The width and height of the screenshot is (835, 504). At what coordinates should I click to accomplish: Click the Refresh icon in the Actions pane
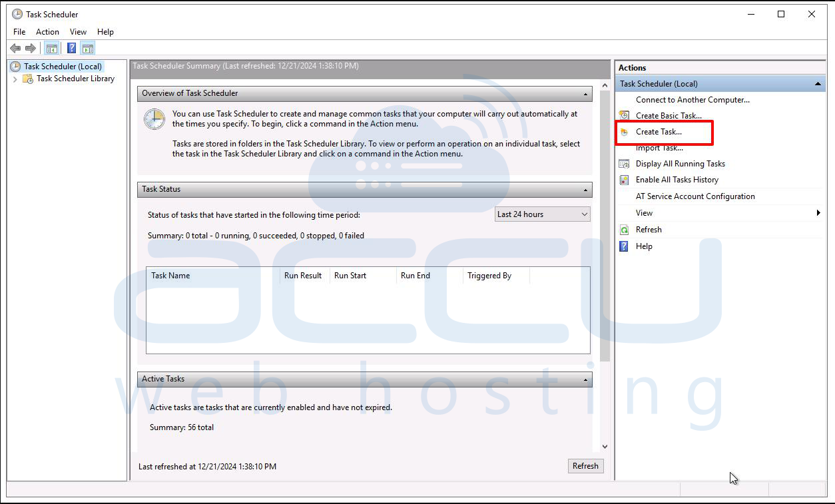pos(624,229)
